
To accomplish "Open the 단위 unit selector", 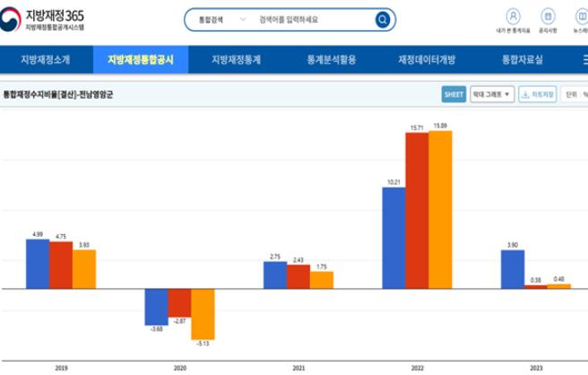I will pos(575,93).
